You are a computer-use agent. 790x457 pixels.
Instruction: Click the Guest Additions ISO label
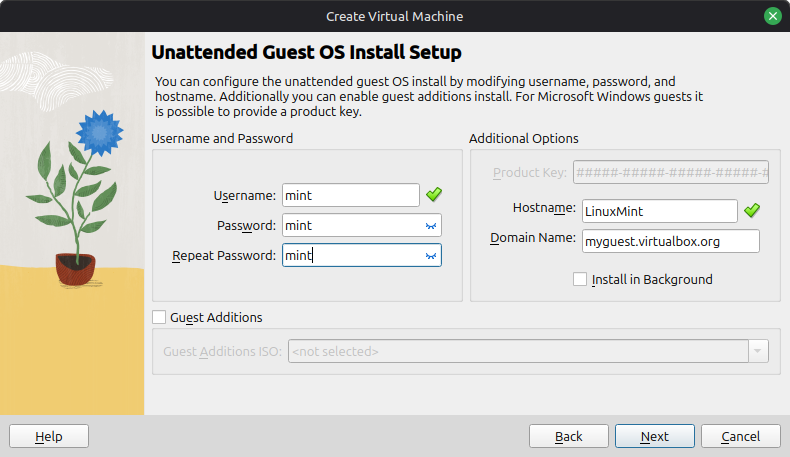tap(223, 352)
